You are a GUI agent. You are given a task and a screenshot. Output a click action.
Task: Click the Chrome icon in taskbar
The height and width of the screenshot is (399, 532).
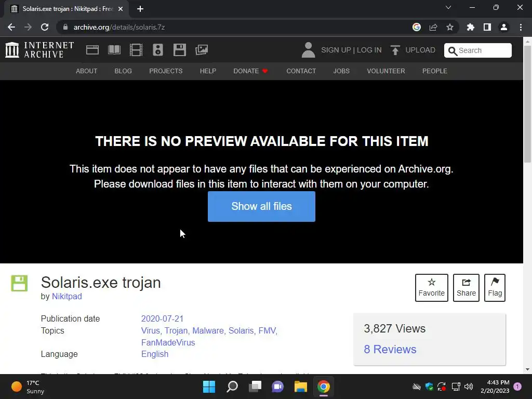pos(323,387)
